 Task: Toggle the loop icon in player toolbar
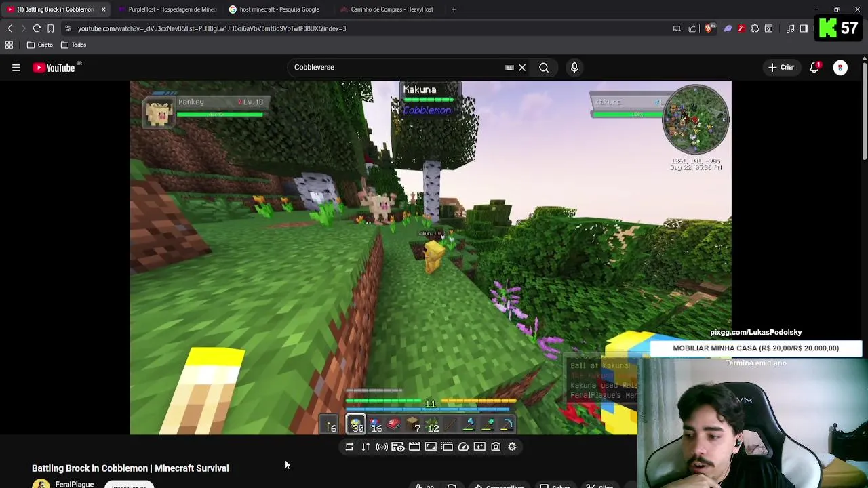[349, 447]
